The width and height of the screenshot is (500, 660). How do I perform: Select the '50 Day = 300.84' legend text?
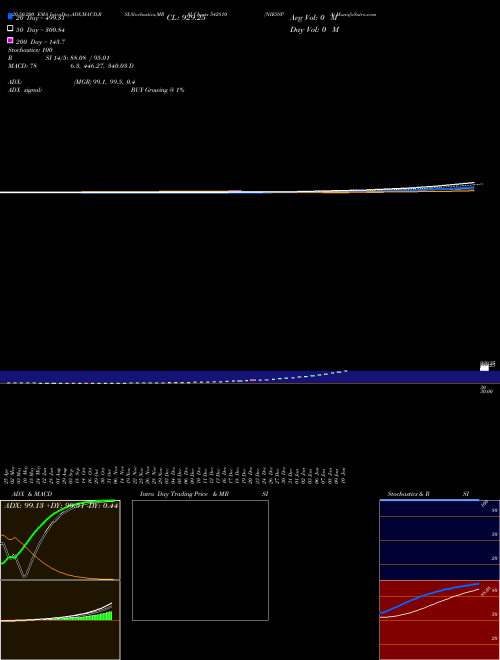pyautogui.click(x=40, y=30)
